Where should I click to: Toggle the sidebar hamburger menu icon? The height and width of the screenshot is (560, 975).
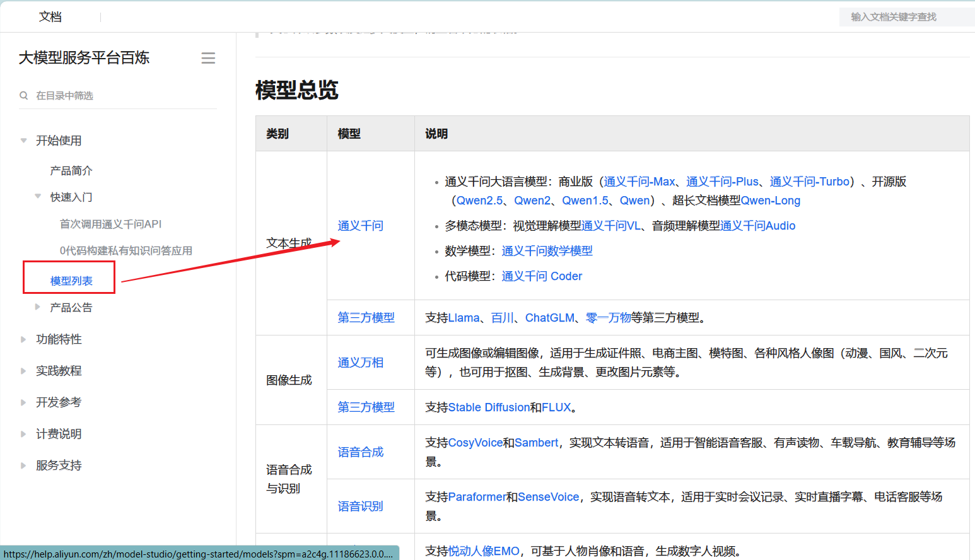pos(208,58)
